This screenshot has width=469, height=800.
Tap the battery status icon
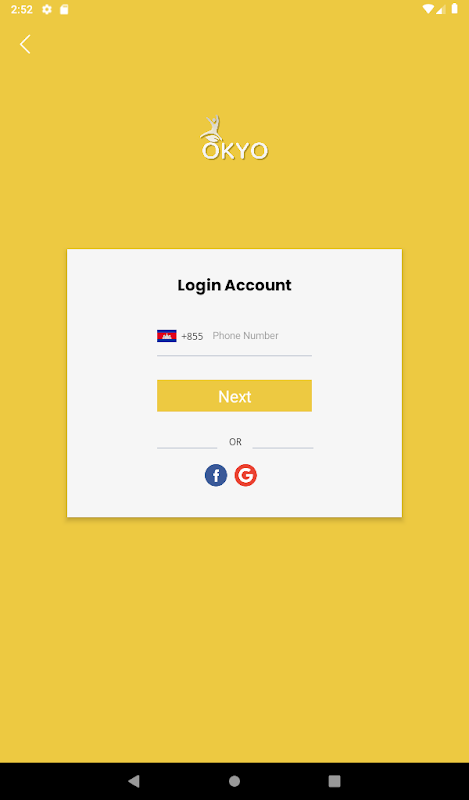pyautogui.click(x=454, y=9)
